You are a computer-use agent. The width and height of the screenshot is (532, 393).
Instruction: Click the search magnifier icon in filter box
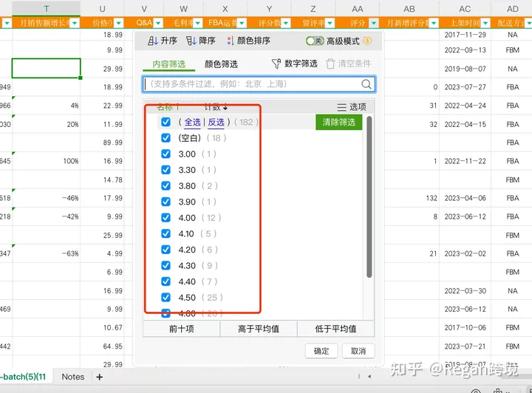[x=366, y=84]
